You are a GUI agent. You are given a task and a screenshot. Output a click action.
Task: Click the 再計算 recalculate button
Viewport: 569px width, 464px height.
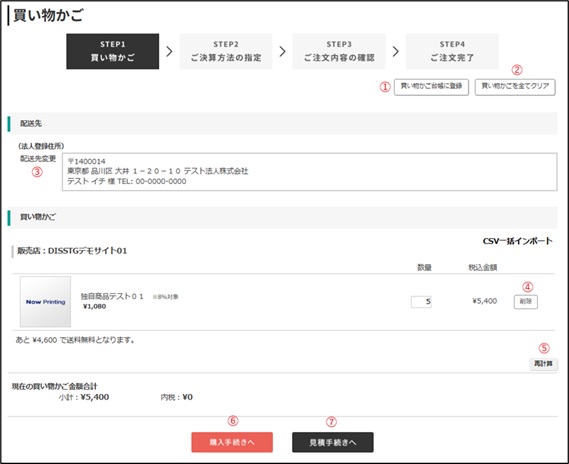pos(543,364)
